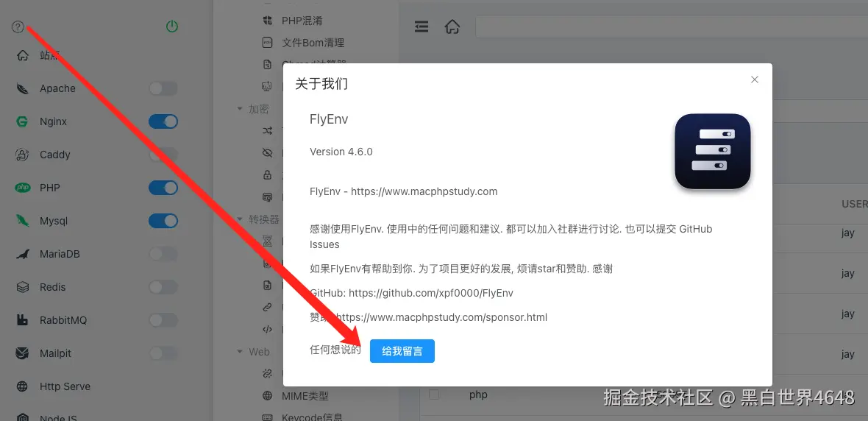
Task: Click the 文件Bom清理 tool icon
Action: click(x=267, y=43)
